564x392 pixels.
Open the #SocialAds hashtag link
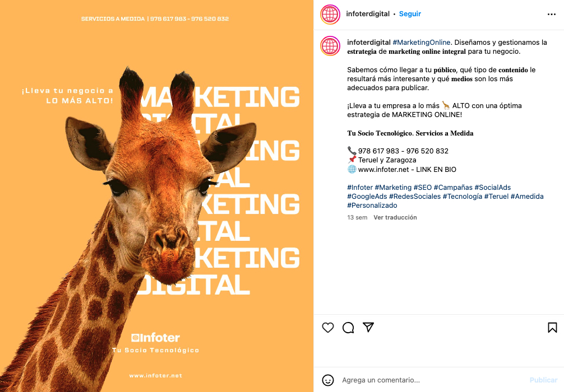492,188
